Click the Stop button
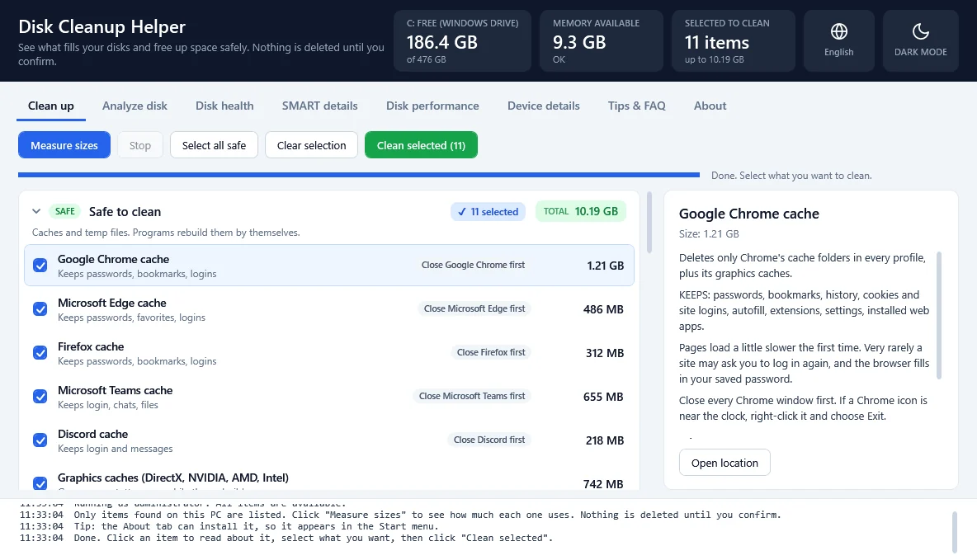This screenshot has width=977, height=560. [140, 145]
